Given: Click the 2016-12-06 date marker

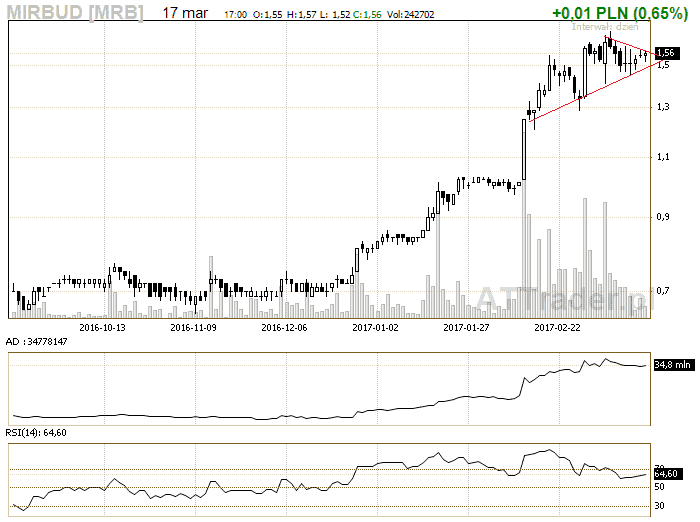Looking at the screenshot, I should [284, 326].
